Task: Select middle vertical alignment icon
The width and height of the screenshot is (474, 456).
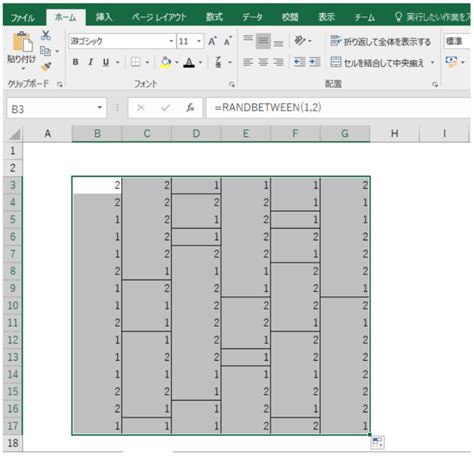Action: click(x=263, y=41)
